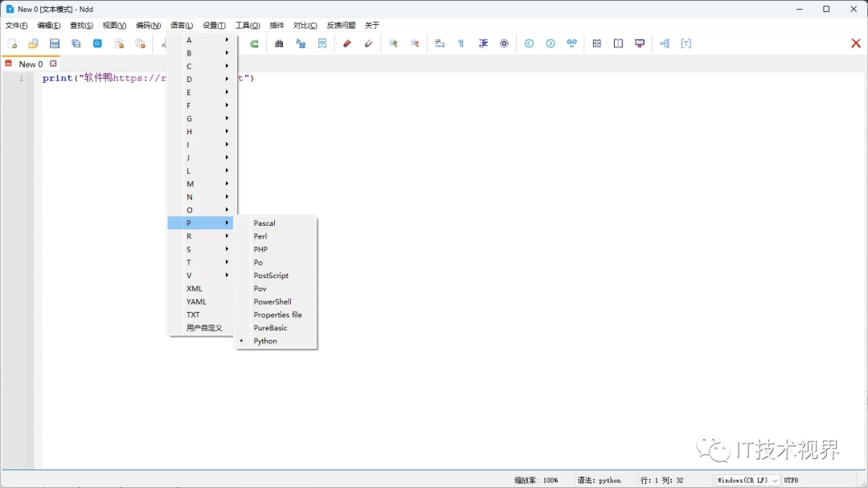The height and width of the screenshot is (488, 868).
Task: Select Python language radio option
Action: point(265,341)
